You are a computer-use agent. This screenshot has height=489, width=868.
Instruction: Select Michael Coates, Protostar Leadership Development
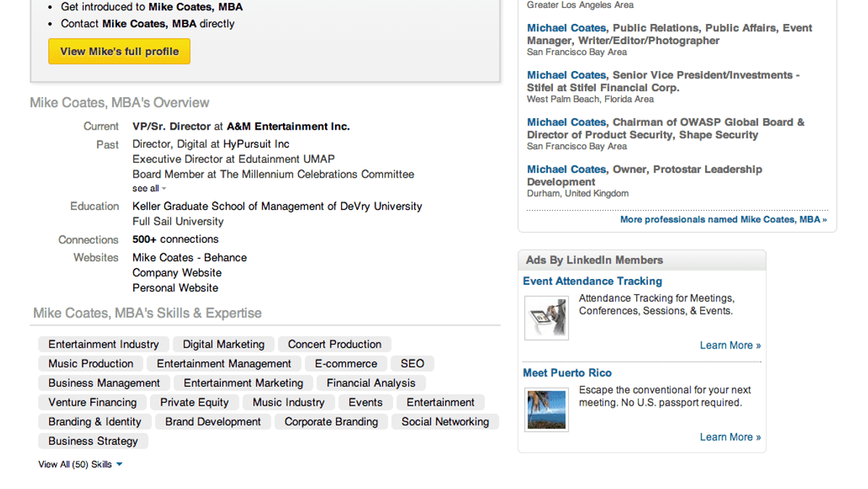566,169
